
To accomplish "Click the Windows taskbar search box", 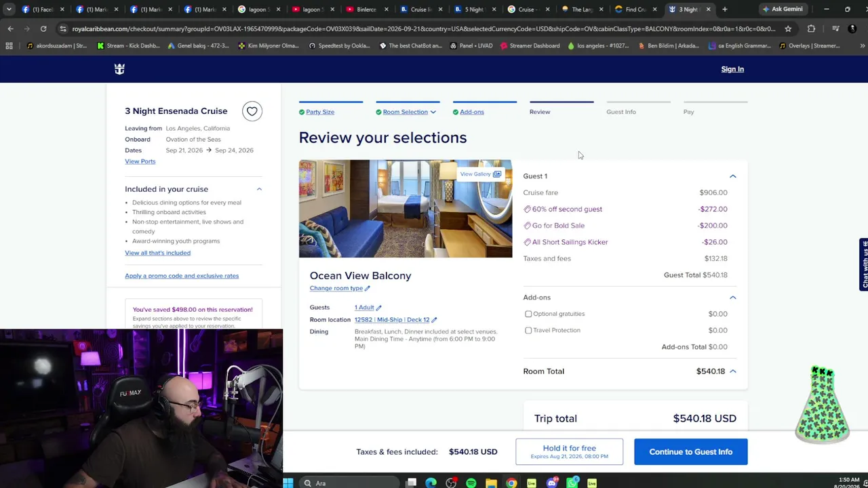I will pyautogui.click(x=349, y=483).
